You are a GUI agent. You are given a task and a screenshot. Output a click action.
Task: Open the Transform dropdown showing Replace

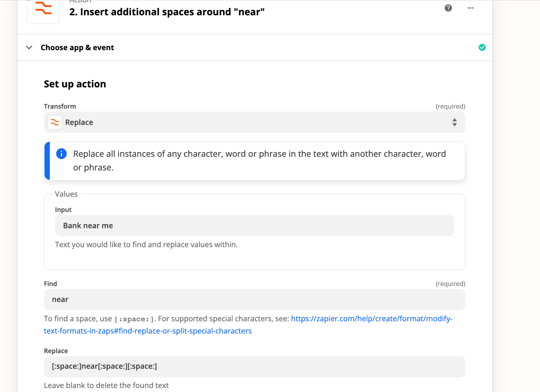coord(254,122)
